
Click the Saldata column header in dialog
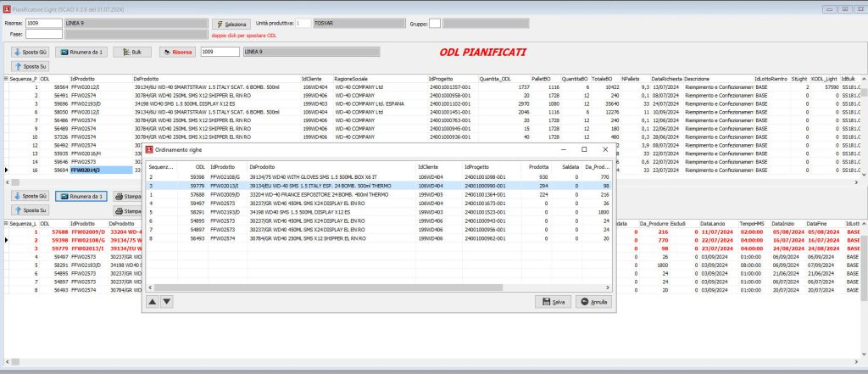[567, 166]
